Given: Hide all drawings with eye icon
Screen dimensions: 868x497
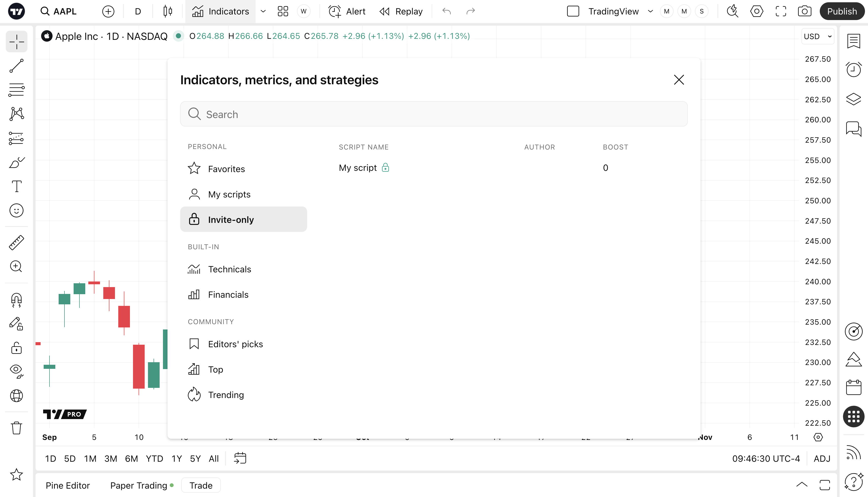Looking at the screenshot, I should [x=16, y=371].
